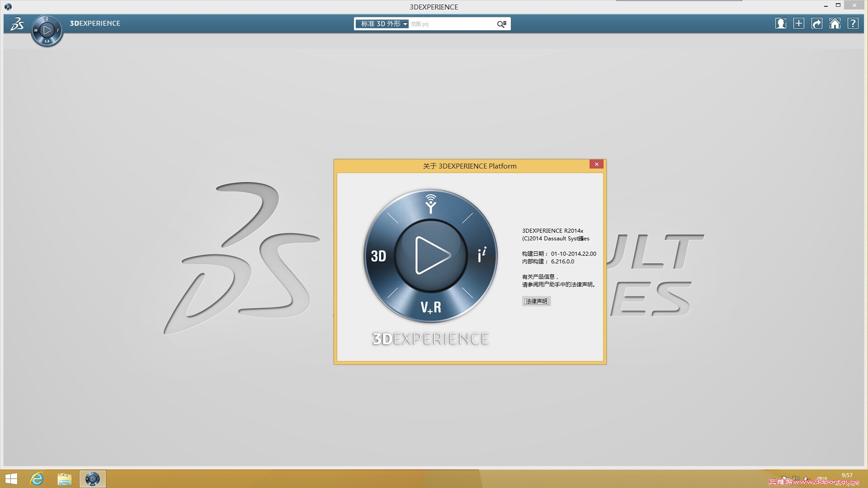Image resolution: width=868 pixels, height=488 pixels.
Task: Expand the 标准 3D 外形 search dropdown
Action: (382, 24)
